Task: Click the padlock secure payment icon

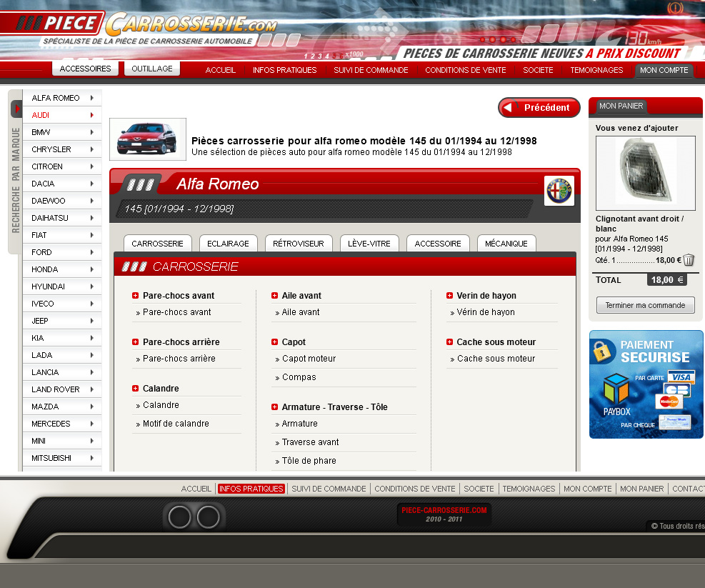Action: 604,350
